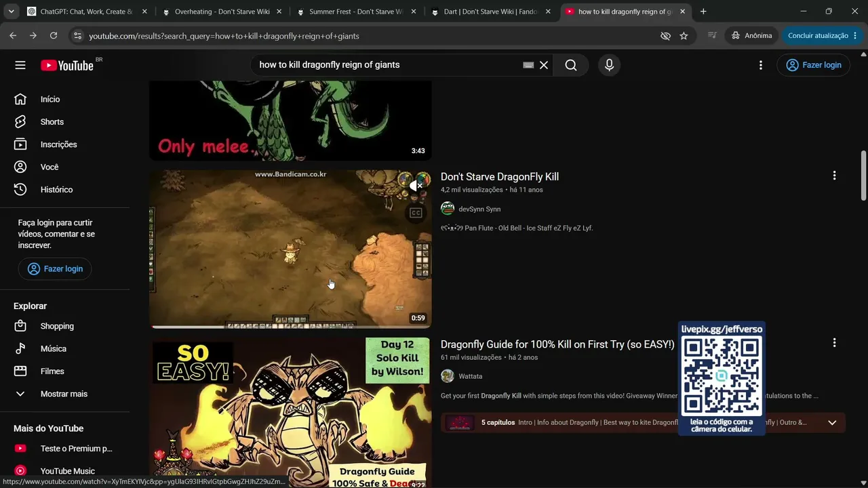Focus the browser address bar URL

click(x=224, y=36)
